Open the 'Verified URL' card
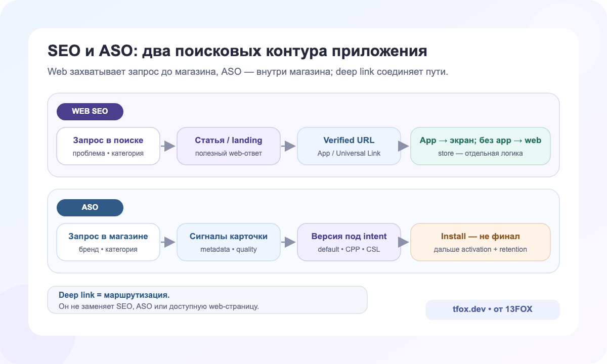Screen dimensions: 607x364 (349, 146)
